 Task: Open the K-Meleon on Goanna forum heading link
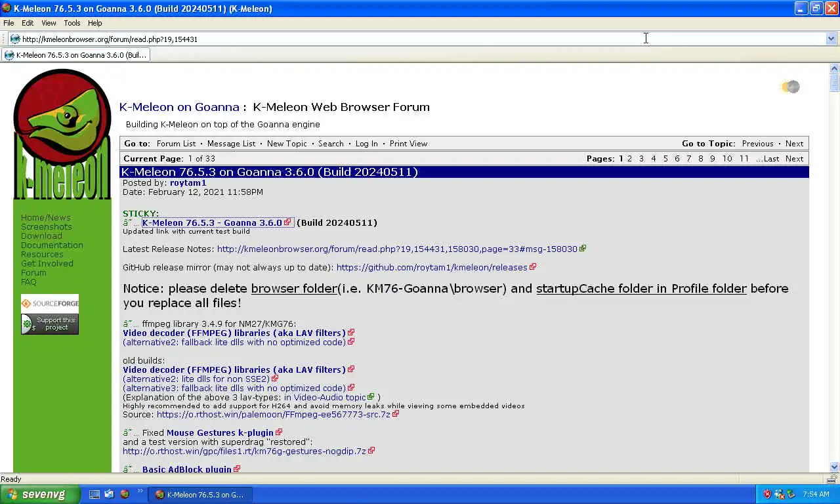[179, 107]
